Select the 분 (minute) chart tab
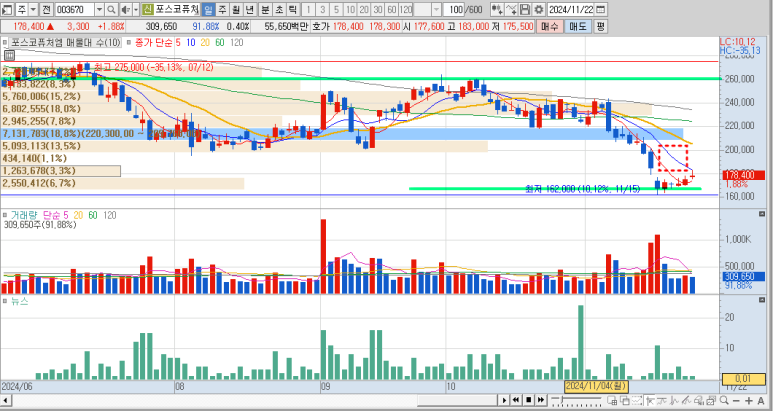The image size is (773, 411). tap(263, 9)
